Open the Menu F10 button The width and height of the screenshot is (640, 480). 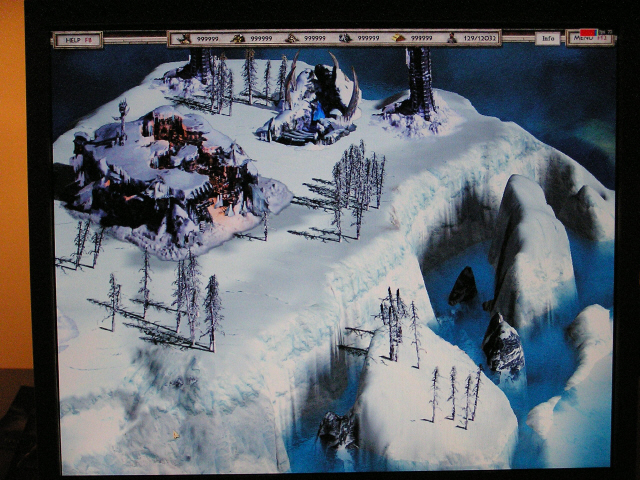(589, 38)
